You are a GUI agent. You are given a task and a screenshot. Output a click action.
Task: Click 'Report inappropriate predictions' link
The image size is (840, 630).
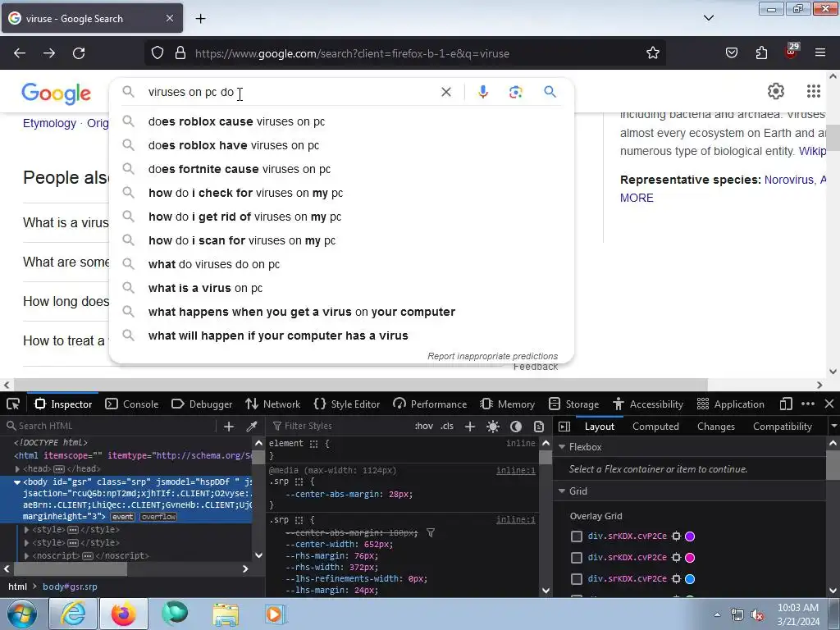click(492, 356)
